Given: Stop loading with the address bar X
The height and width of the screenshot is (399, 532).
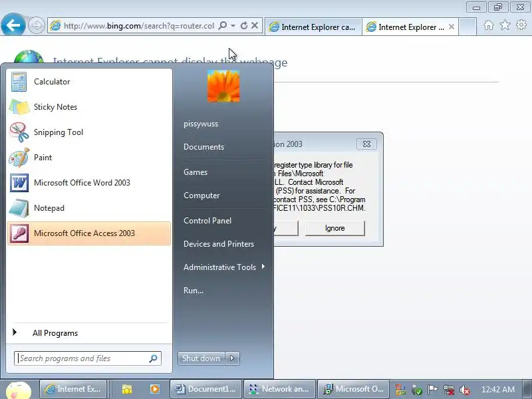Looking at the screenshot, I should coord(255,26).
